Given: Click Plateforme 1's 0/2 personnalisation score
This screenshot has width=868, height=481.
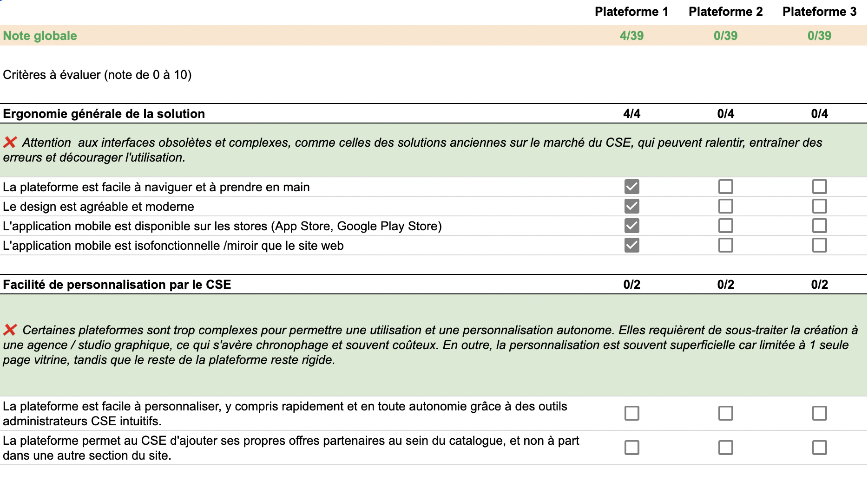Looking at the screenshot, I should tap(631, 285).
